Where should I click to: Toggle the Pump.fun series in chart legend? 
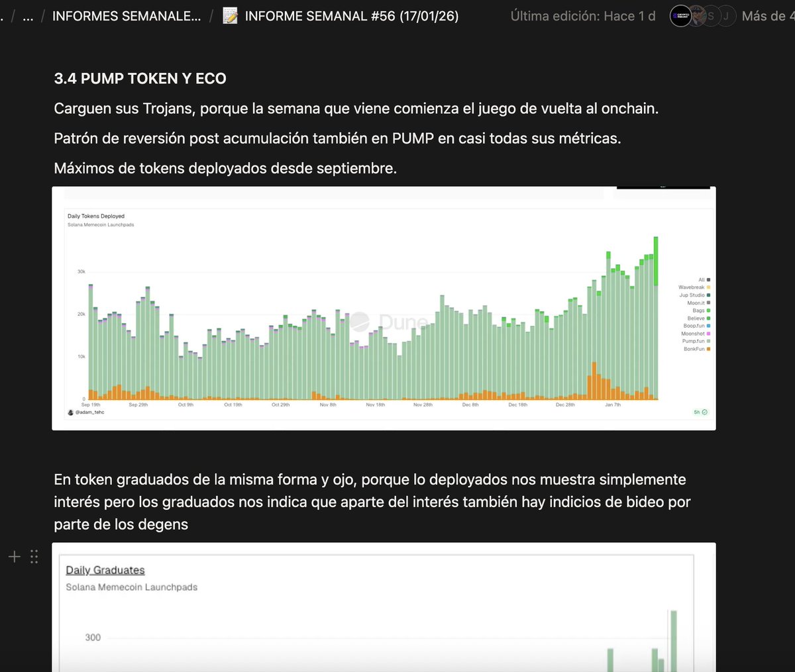[693, 341]
